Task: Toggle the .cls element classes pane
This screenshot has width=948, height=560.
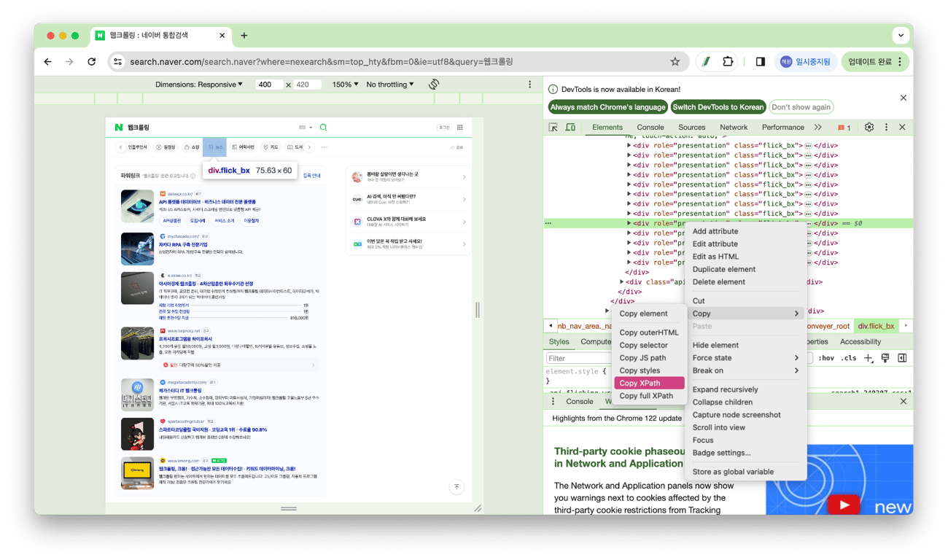Action: 849,358
